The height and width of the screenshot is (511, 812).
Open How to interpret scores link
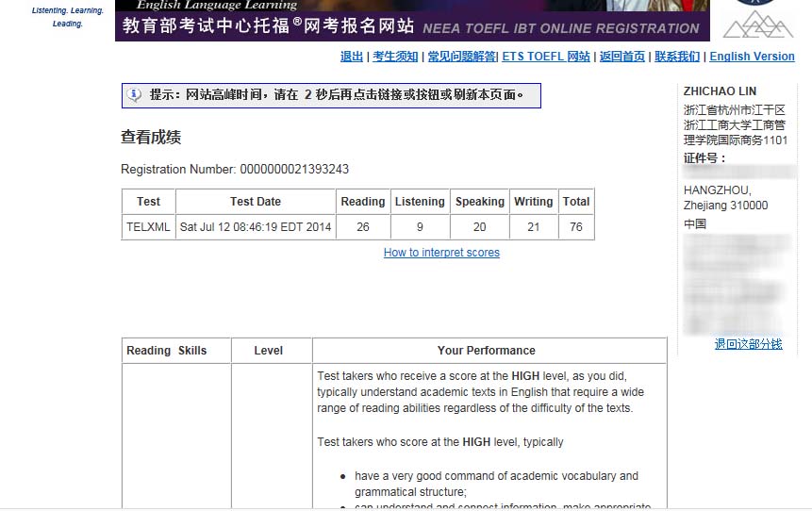coord(441,253)
